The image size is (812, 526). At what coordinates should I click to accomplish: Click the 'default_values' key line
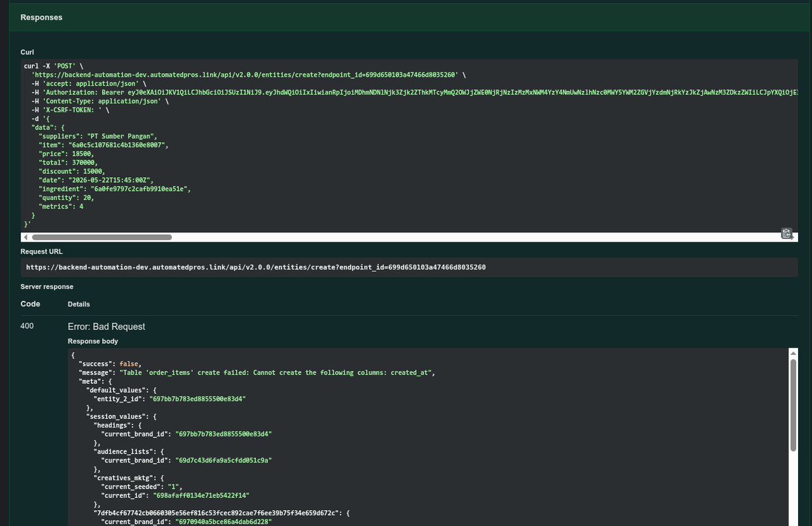(x=121, y=390)
